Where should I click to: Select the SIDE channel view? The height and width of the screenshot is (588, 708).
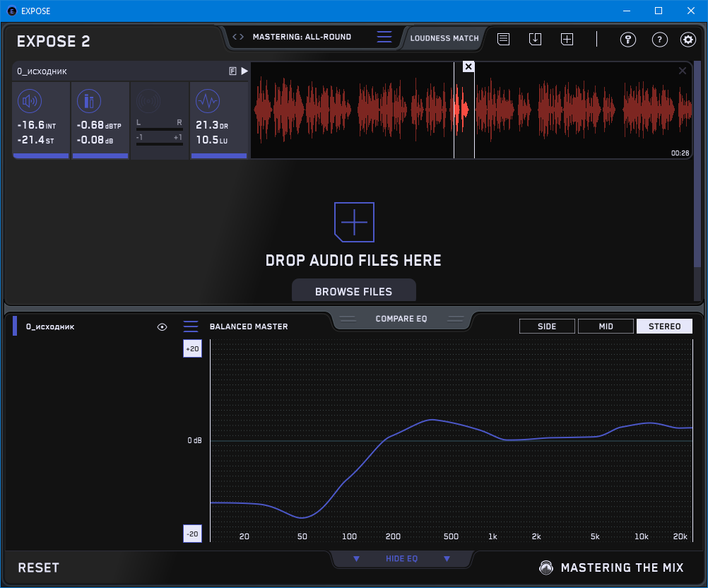(x=547, y=326)
